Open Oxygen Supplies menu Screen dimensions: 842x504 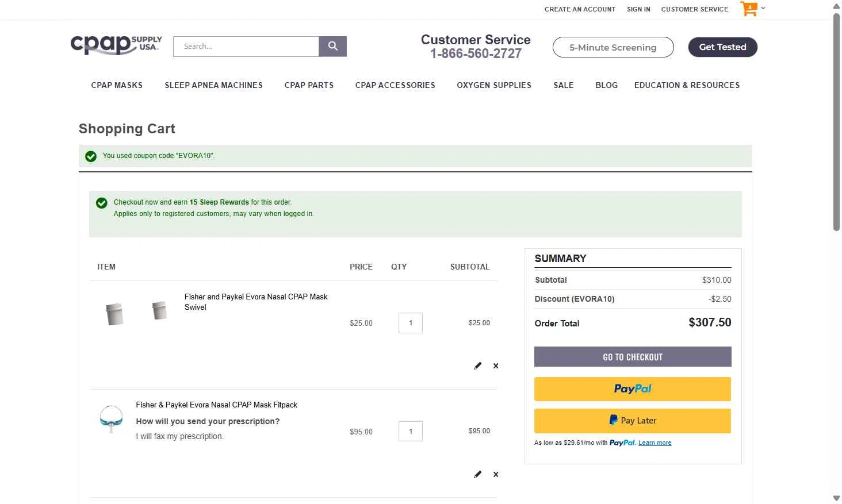tap(494, 85)
